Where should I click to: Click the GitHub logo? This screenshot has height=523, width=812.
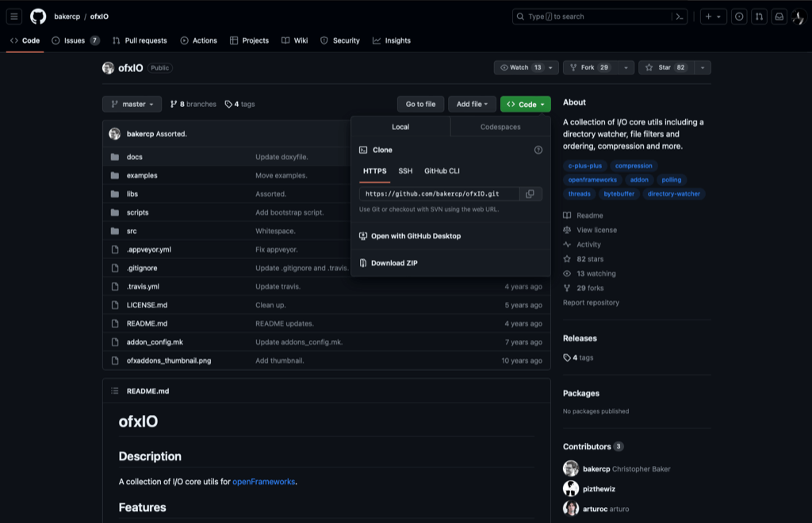[38, 17]
